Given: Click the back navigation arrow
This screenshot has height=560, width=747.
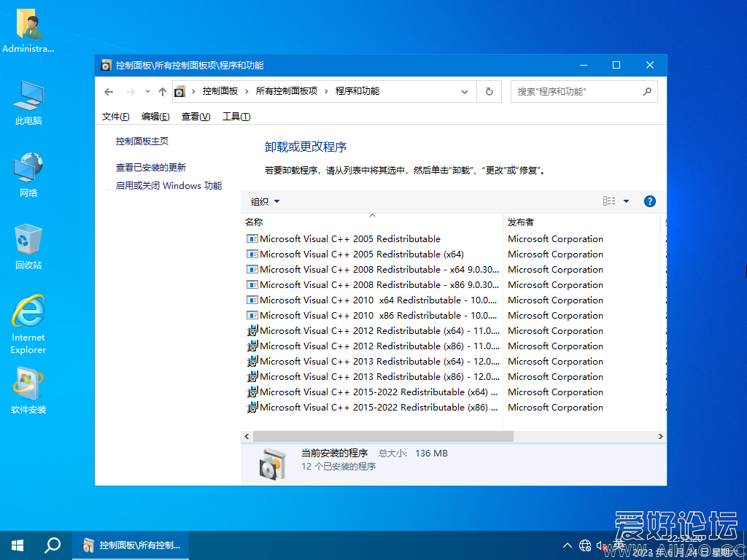Looking at the screenshot, I should (x=109, y=92).
